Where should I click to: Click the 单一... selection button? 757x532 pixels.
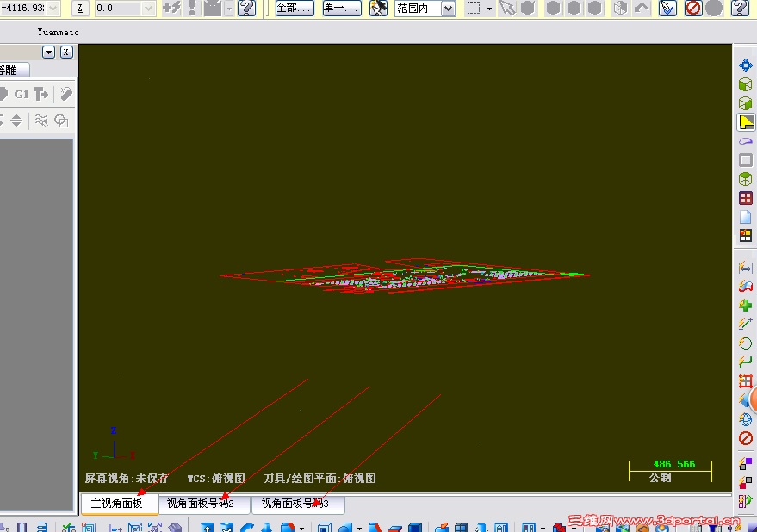click(x=342, y=9)
